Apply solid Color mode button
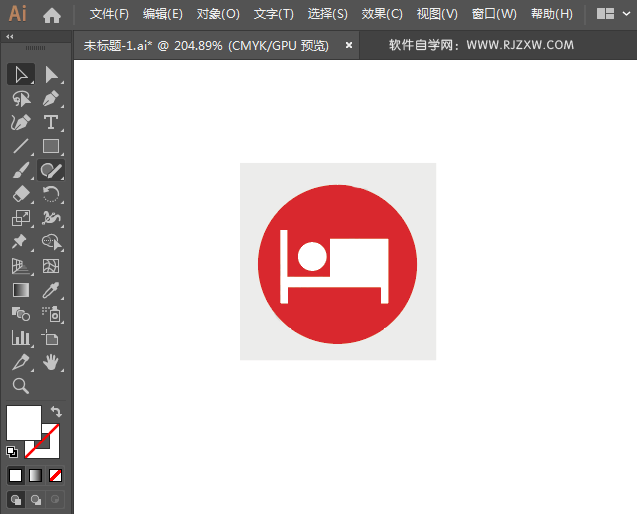 click(15, 475)
